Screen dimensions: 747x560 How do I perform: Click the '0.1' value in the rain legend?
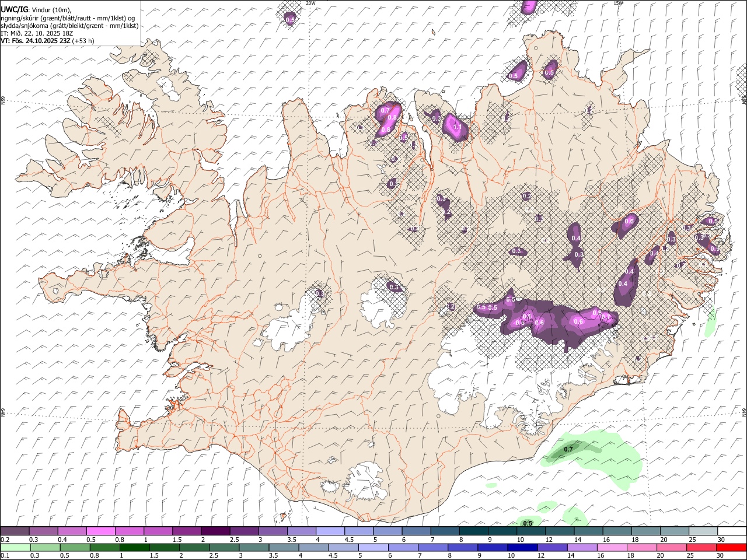5,556
